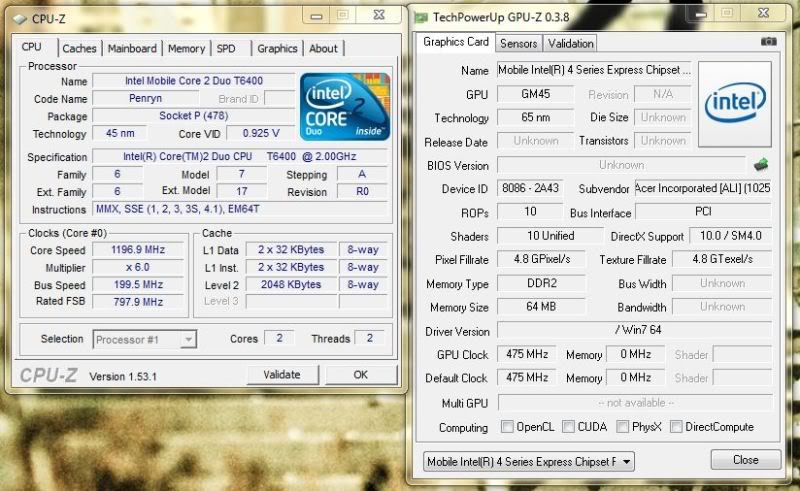Click the OK button in CPU-Z
Image resolution: width=800 pixels, height=491 pixels.
point(361,375)
